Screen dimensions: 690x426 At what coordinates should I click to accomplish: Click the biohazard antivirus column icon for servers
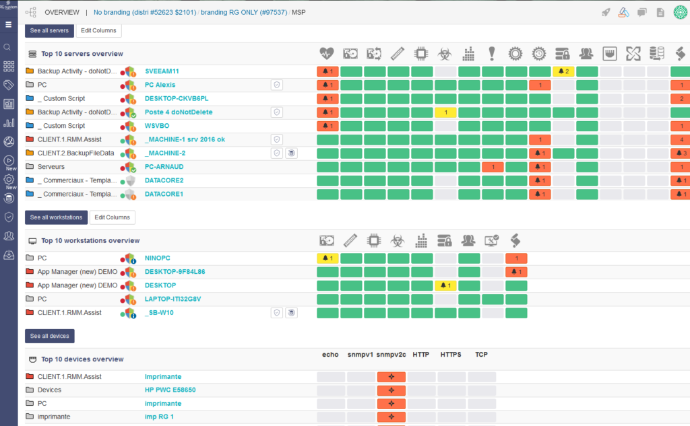click(x=443, y=53)
